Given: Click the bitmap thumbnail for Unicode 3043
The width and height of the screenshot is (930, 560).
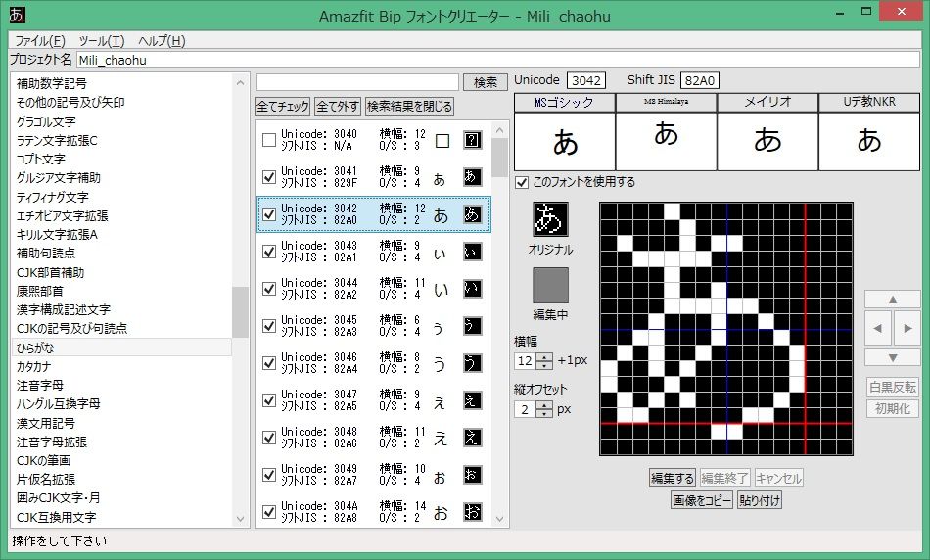Looking at the screenshot, I should point(472,252).
